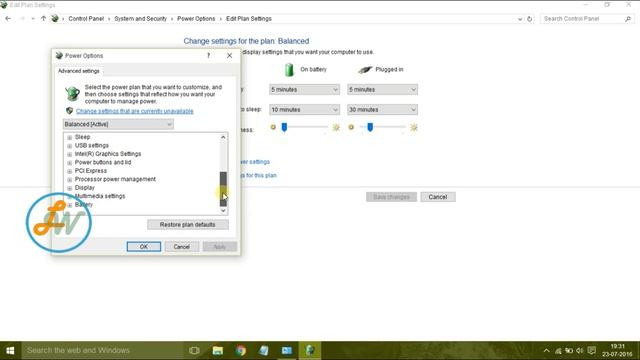640x360 pixels.
Task: Go back using navigation arrow
Action: pyautogui.click(x=8, y=19)
